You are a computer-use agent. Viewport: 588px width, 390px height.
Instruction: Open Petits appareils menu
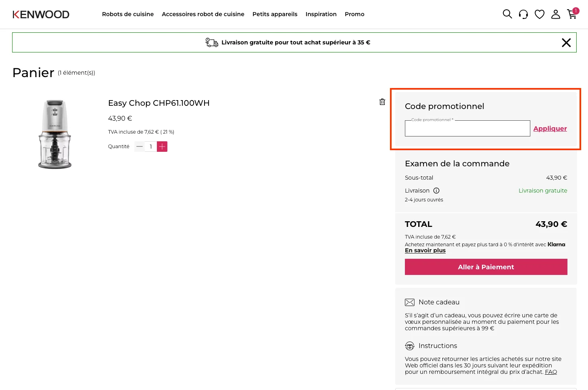pyautogui.click(x=275, y=14)
